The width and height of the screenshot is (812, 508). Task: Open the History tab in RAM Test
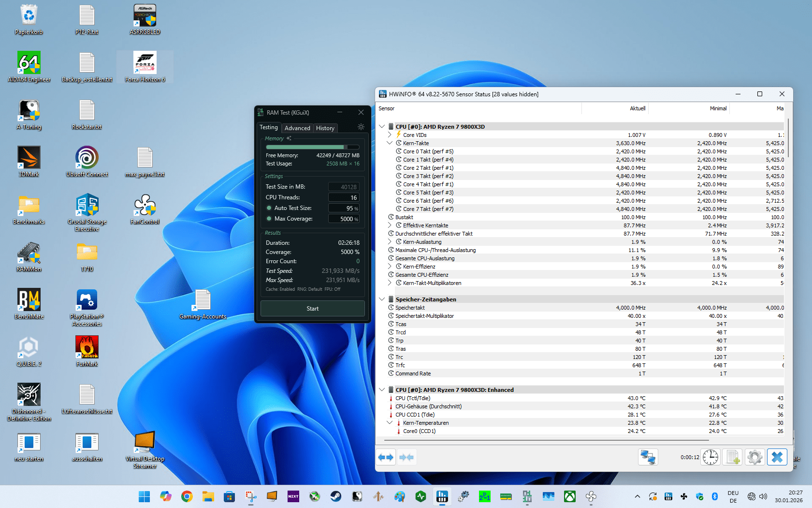tap(325, 128)
